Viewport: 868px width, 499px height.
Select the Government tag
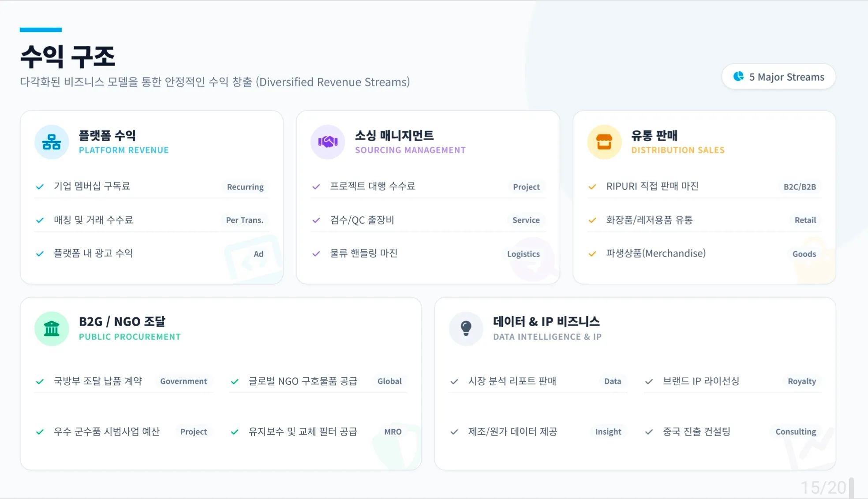[183, 381]
